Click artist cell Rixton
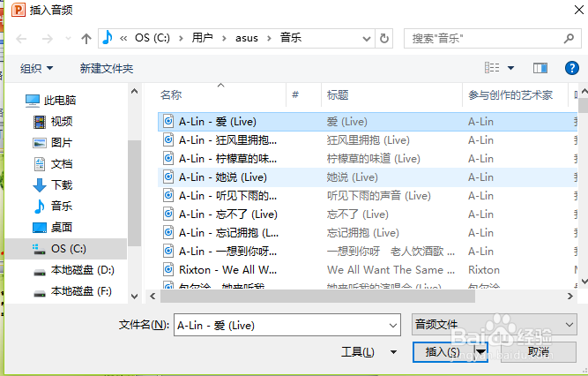 (x=484, y=270)
